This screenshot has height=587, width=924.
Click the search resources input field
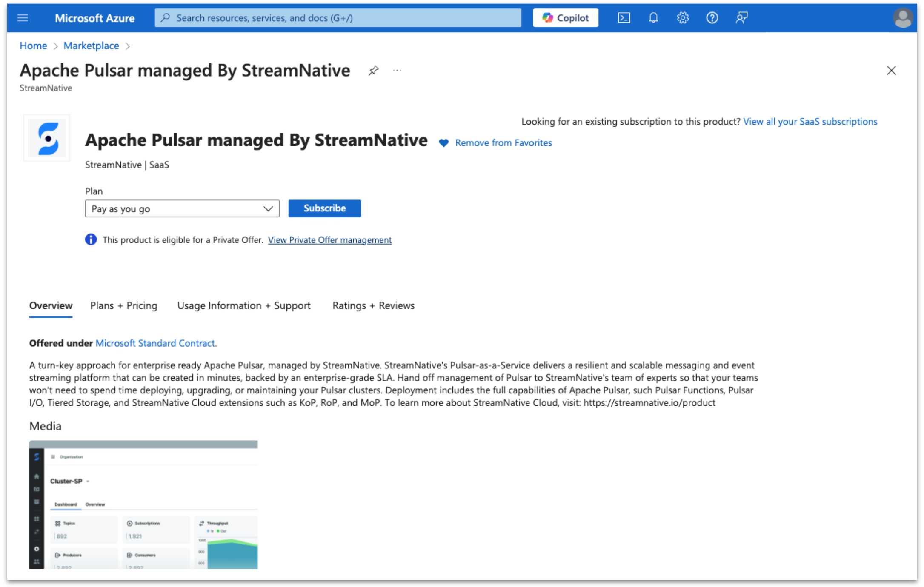pos(338,18)
